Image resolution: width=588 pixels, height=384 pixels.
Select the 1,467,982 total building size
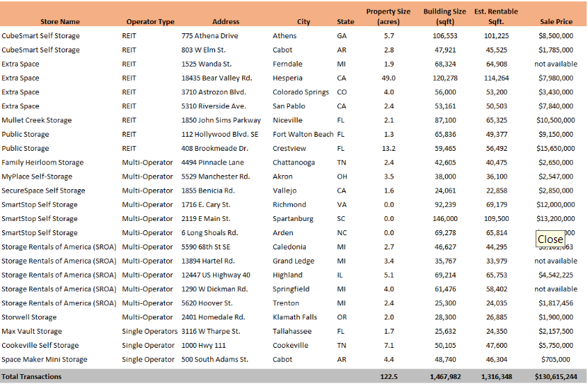pyautogui.click(x=445, y=377)
